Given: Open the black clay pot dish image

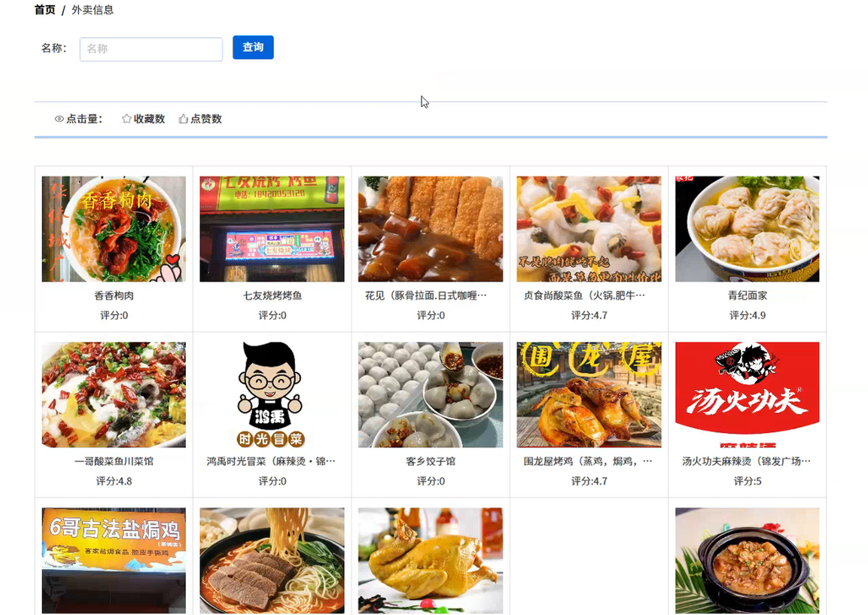Looking at the screenshot, I should point(748,560).
